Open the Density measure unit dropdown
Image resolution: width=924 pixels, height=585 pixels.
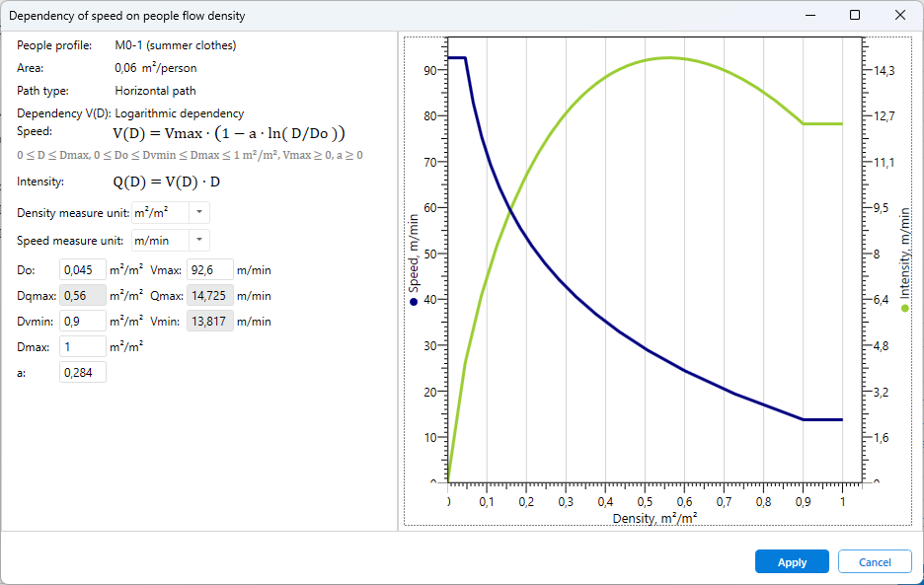point(198,213)
